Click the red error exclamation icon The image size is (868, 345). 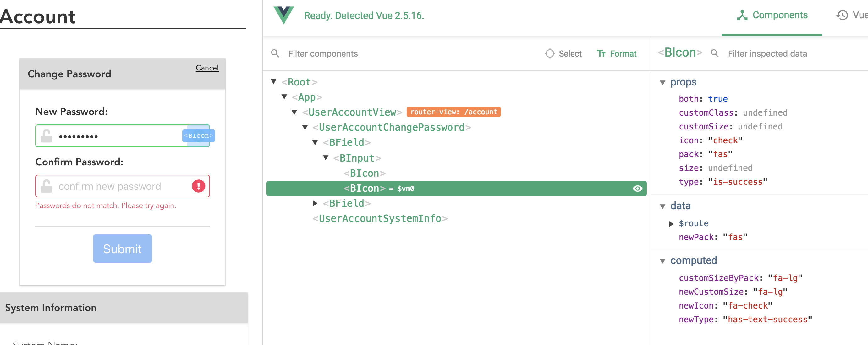199,186
